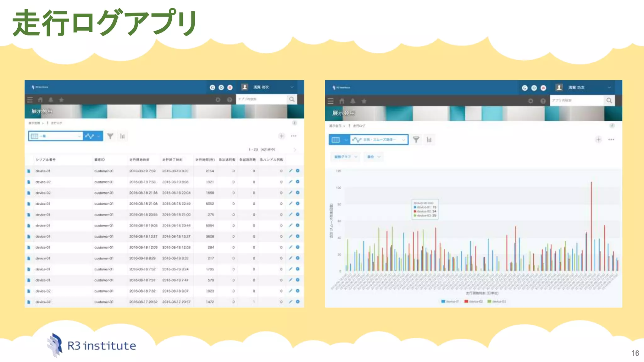
Task: Open the gear settings icon in graph window
Action: click(x=530, y=101)
